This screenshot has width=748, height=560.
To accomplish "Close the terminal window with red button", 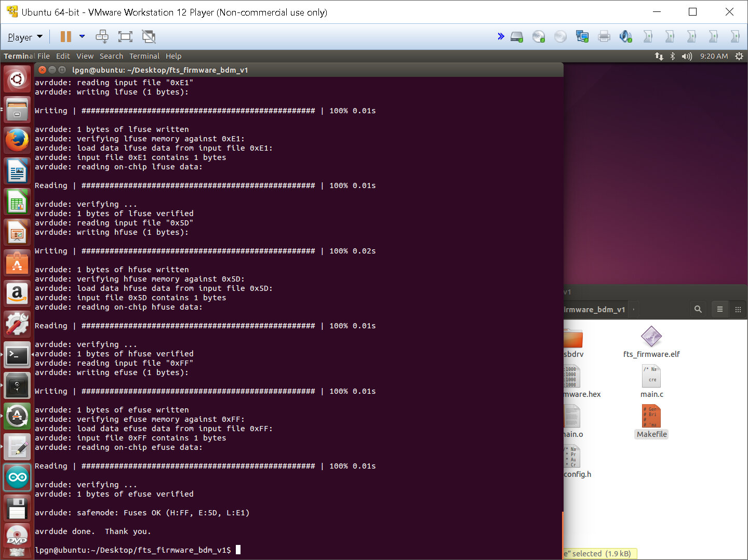I will coord(43,70).
